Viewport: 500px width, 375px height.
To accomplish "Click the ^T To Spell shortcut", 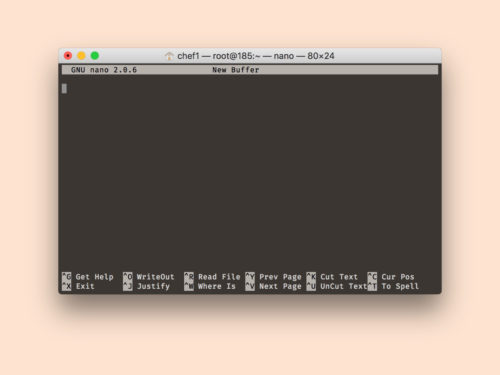I will pos(393,286).
